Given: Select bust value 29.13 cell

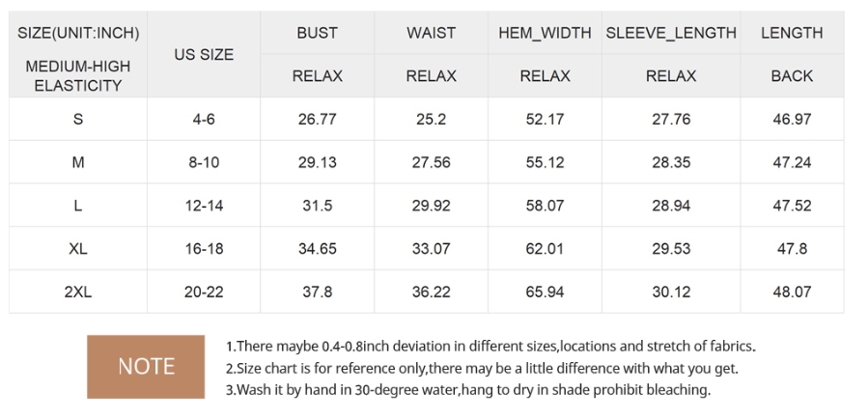Looking at the screenshot, I should coord(318,162).
